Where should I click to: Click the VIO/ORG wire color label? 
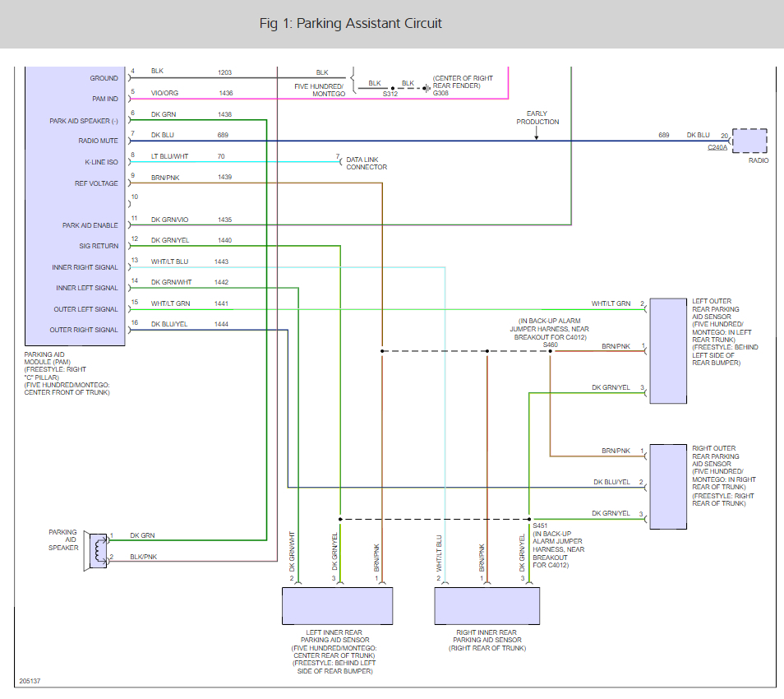click(164, 93)
